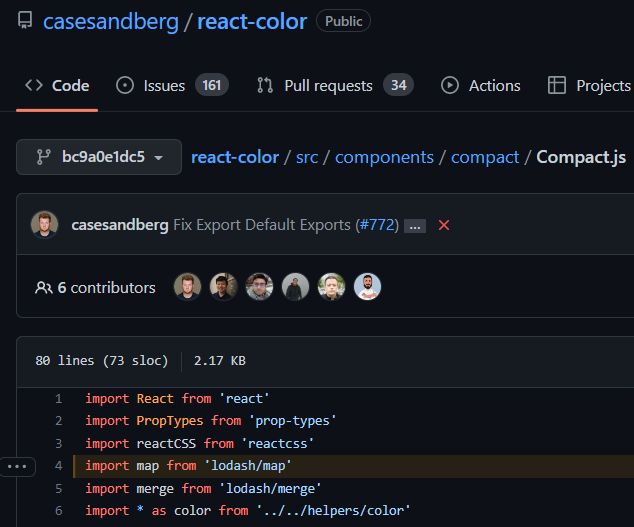This screenshot has height=527, width=634.
Task: Click the fourth contributor avatar
Action: click(295, 287)
